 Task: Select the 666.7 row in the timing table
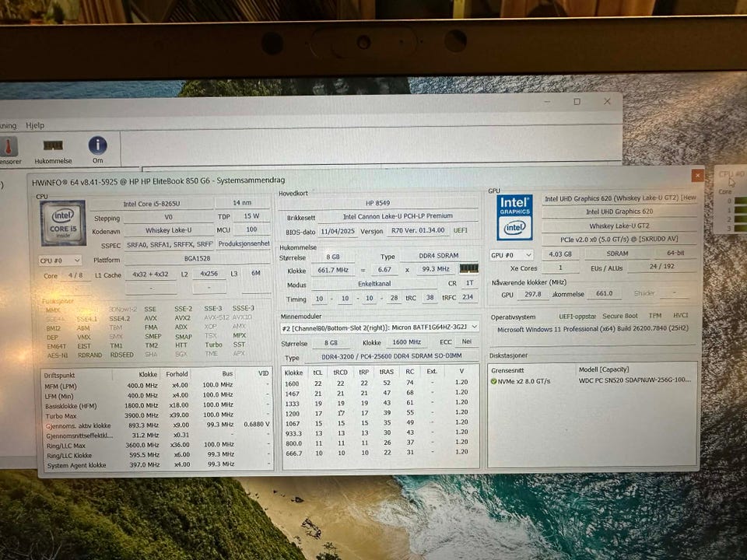tap(379, 453)
